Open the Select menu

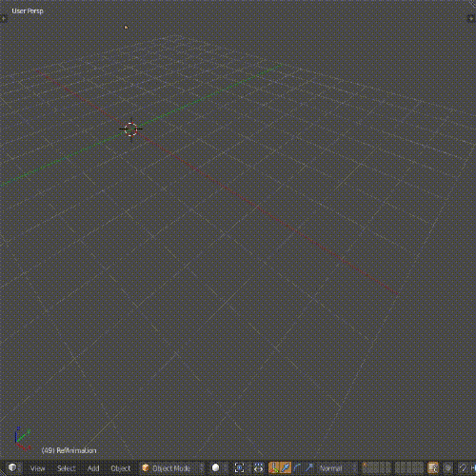coord(66,468)
